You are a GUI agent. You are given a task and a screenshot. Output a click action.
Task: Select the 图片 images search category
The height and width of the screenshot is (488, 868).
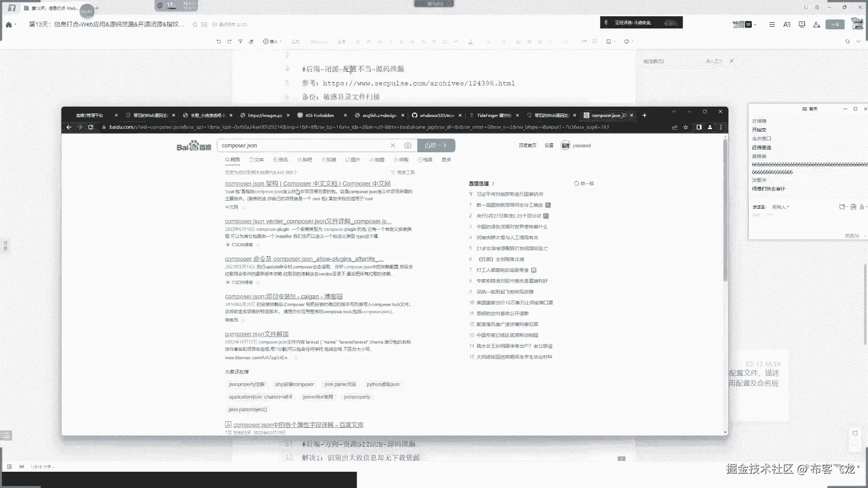tap(353, 160)
